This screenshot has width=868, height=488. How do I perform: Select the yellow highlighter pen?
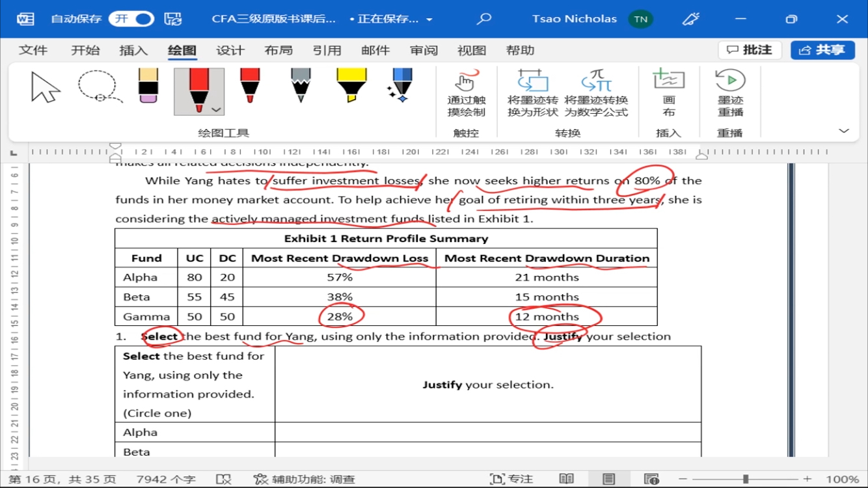click(351, 86)
